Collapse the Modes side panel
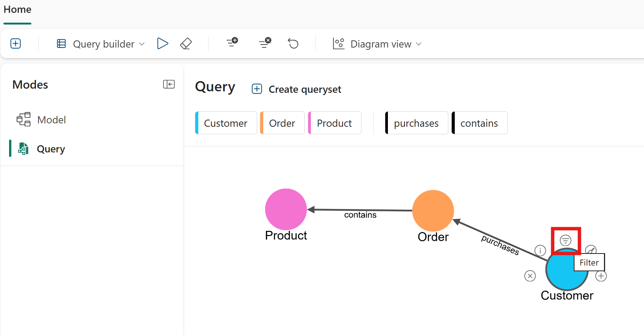644x335 pixels. click(169, 84)
